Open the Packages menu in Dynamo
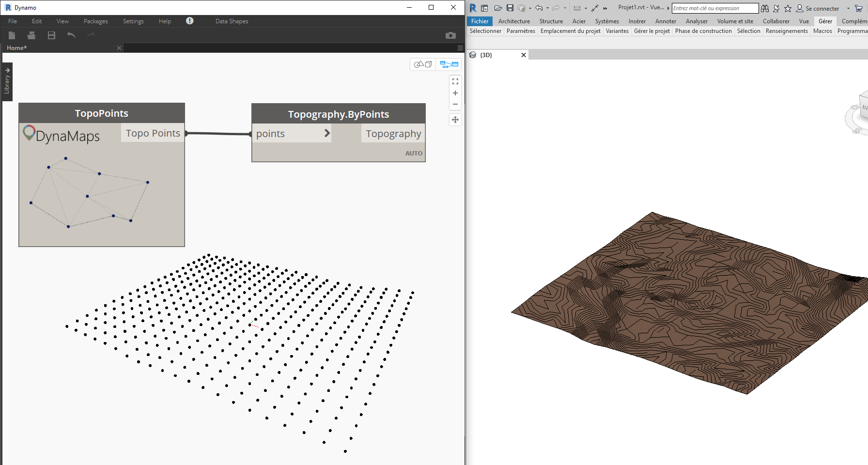The image size is (868, 465). (x=95, y=21)
